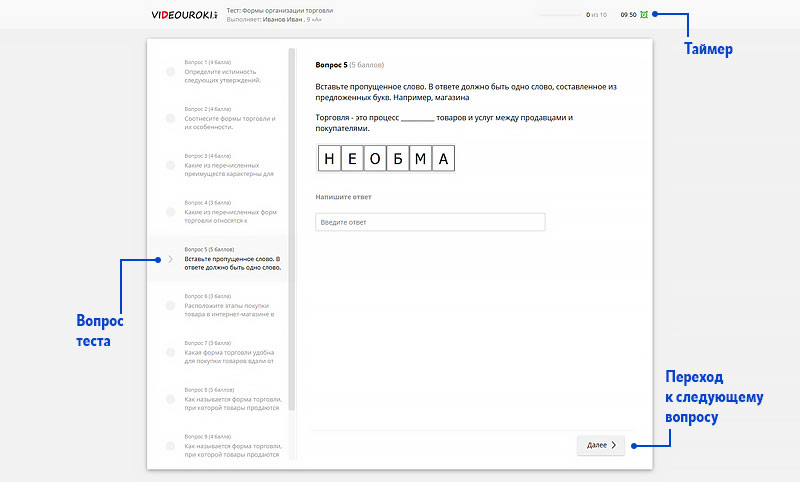Click the chevron inside the Далее button
The image size is (800, 482).
click(613, 445)
